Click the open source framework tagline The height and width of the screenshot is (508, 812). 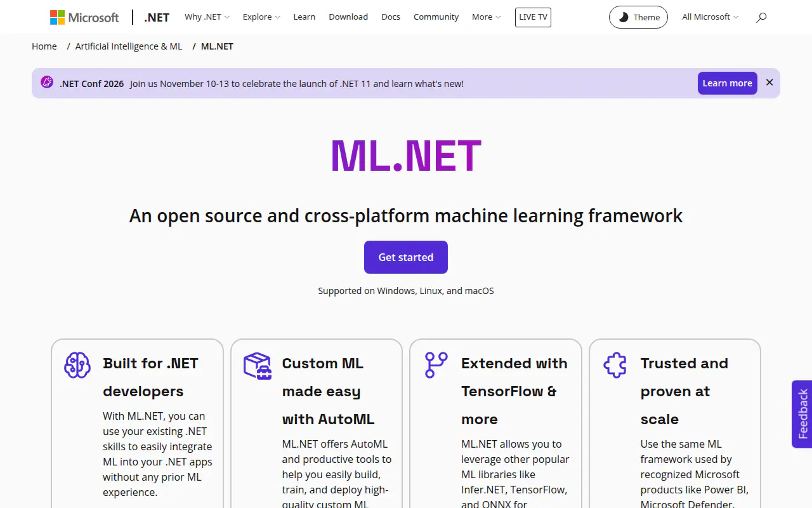tap(406, 216)
